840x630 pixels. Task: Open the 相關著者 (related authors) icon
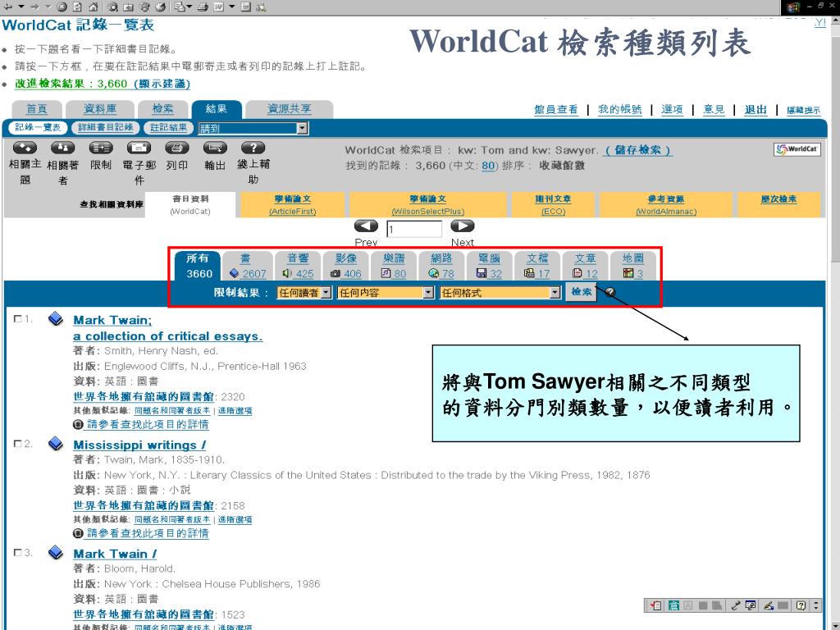[62, 148]
